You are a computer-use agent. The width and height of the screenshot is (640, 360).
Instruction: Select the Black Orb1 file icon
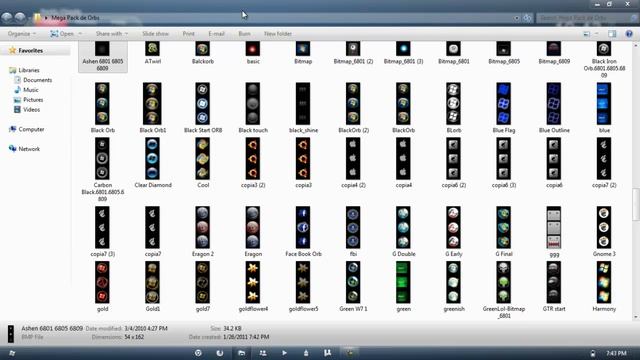(152, 104)
